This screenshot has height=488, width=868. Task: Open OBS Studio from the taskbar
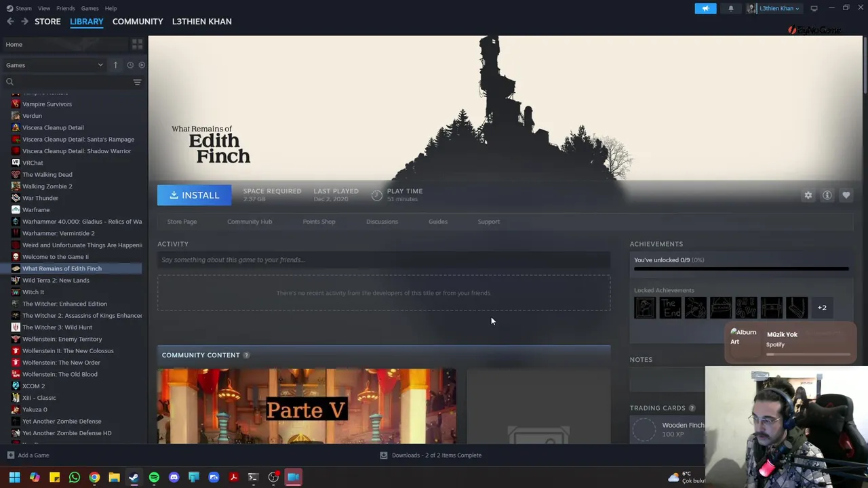coord(273,477)
